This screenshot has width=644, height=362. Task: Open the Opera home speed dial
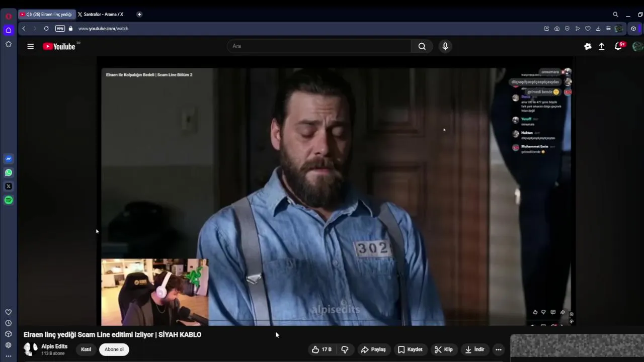tap(9, 30)
